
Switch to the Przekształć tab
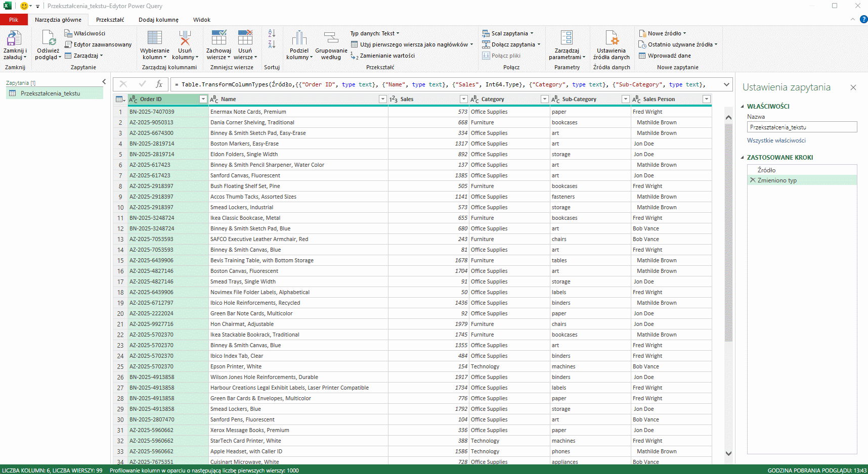coord(110,20)
